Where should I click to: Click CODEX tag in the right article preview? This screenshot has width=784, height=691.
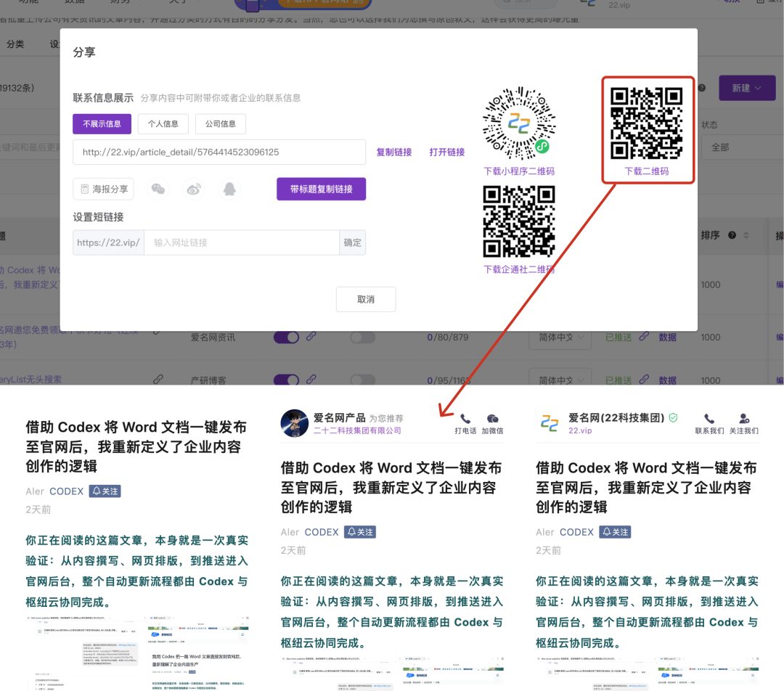click(576, 532)
